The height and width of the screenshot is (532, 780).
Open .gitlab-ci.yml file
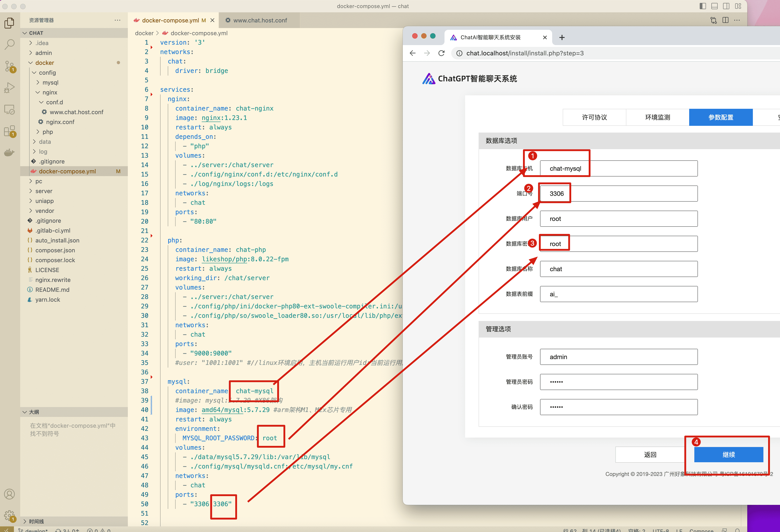tap(74, 231)
